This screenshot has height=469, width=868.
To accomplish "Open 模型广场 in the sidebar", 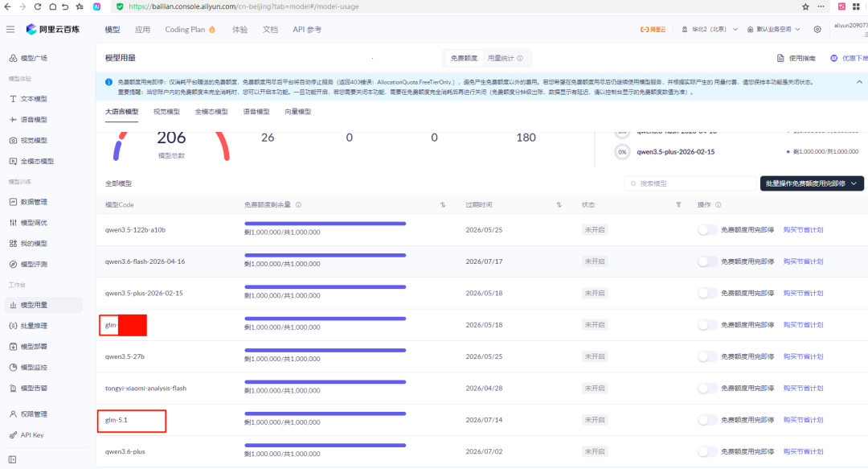I will pos(29,58).
